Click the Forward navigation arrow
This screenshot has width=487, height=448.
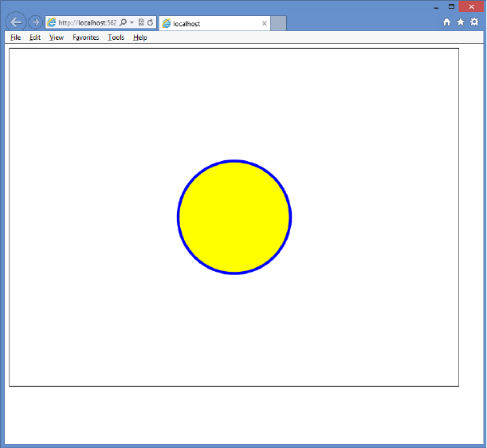(x=36, y=22)
